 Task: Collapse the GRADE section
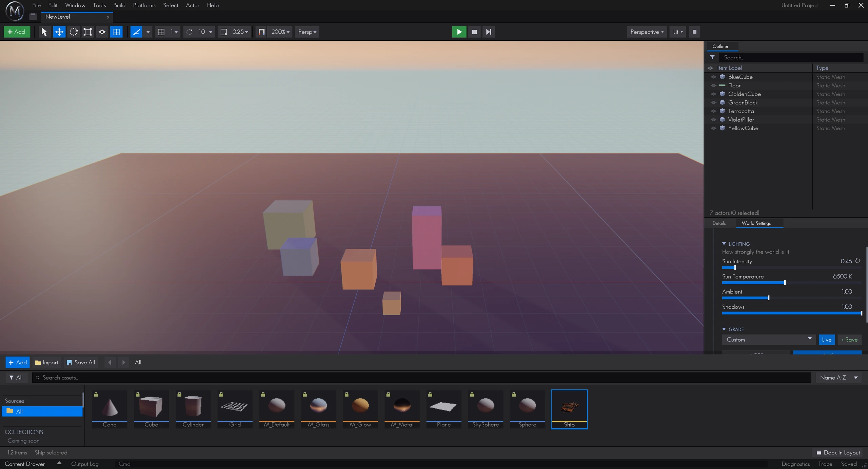(724, 329)
